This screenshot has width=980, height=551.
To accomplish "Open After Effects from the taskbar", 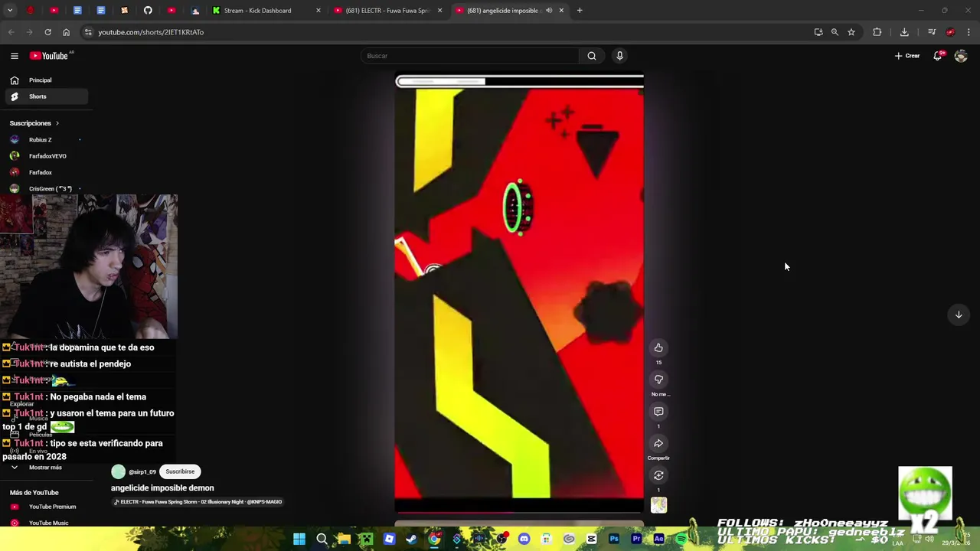I will point(659,539).
